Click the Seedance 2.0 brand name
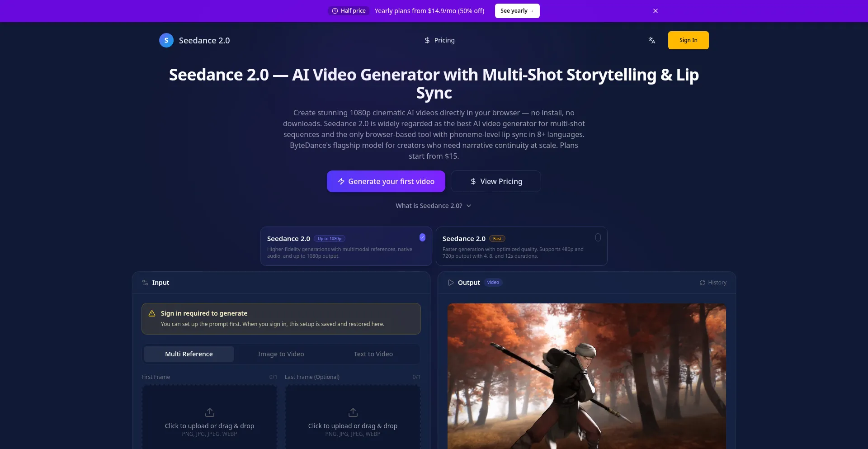868x449 pixels. pyautogui.click(x=204, y=41)
